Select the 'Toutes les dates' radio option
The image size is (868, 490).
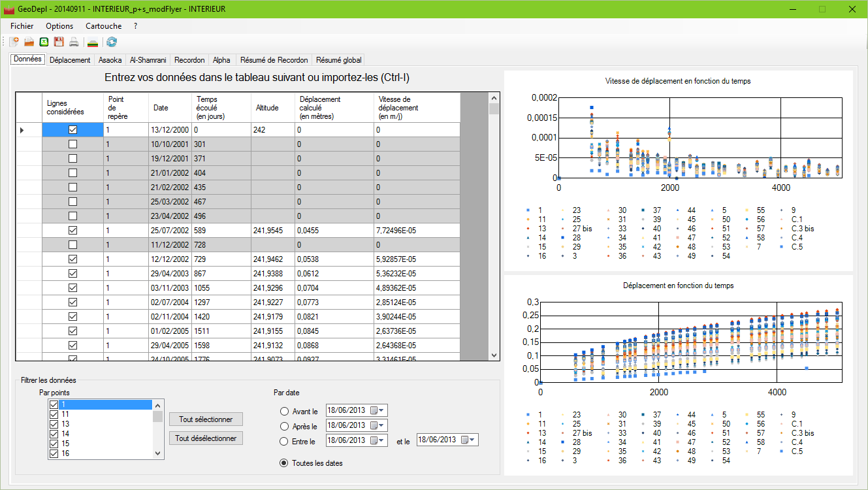pos(283,463)
